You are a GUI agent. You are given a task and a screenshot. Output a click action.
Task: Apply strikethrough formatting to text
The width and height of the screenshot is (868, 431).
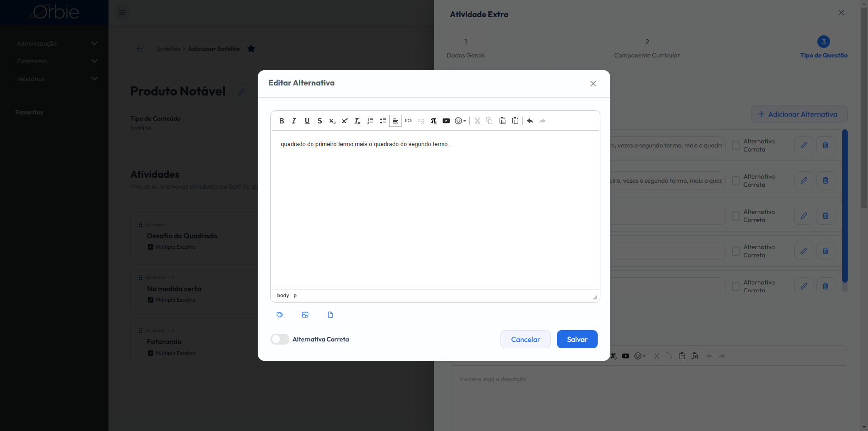[320, 121]
